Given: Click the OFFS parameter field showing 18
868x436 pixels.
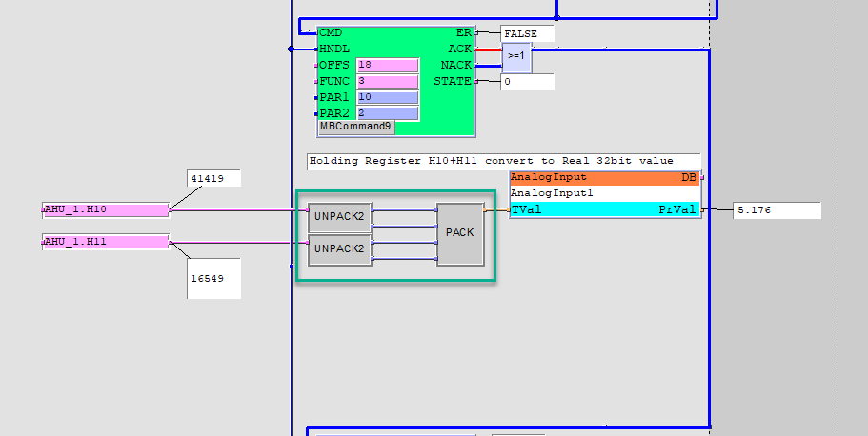Looking at the screenshot, I should coord(387,65).
